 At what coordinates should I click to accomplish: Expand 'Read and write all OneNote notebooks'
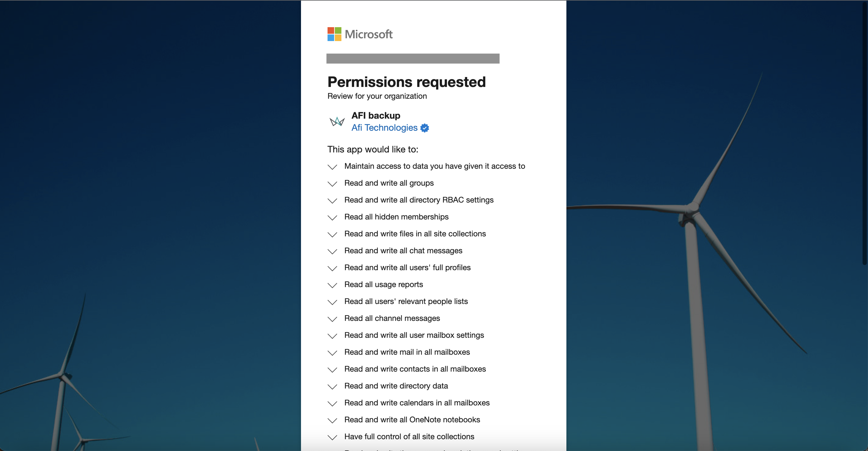[x=332, y=420]
